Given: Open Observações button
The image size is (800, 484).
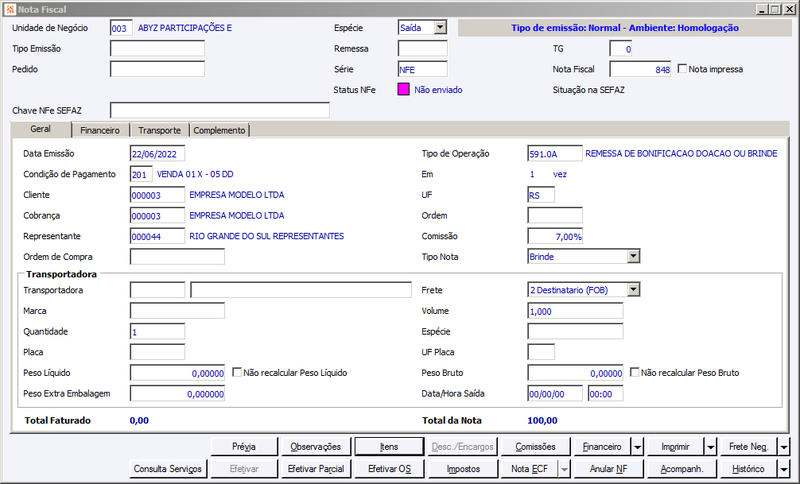Looking at the screenshot, I should (x=316, y=447).
